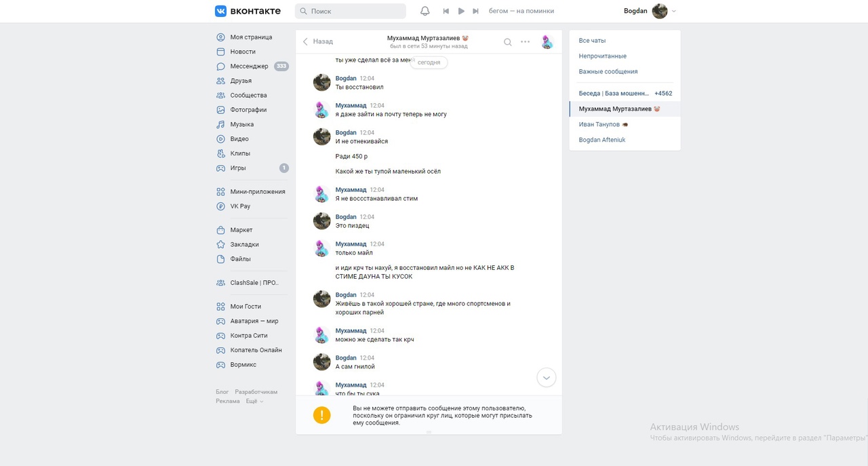Viewport: 868px width, 466px height.
Task: Open the Друзья section in the sidebar
Action: coord(241,81)
